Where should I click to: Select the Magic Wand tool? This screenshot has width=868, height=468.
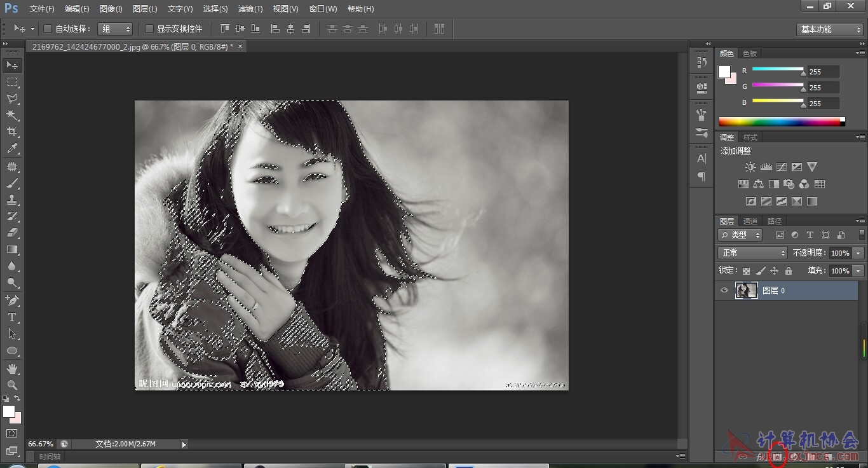[x=12, y=115]
